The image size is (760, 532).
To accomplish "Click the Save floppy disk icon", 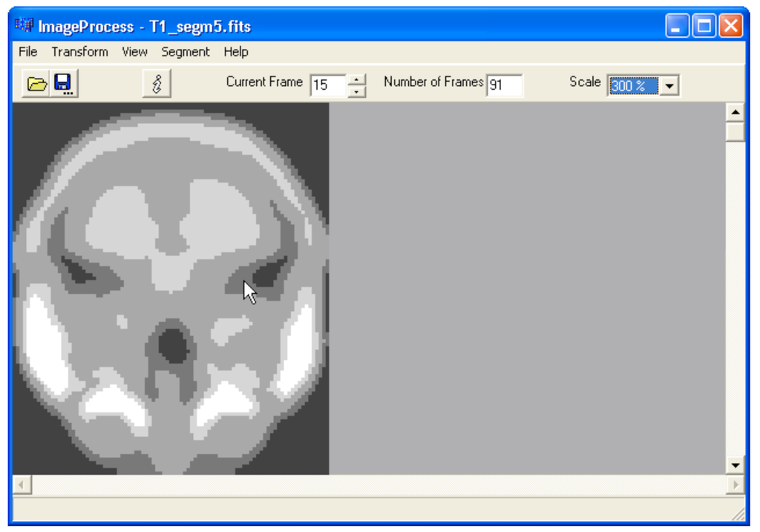I will 63,84.
